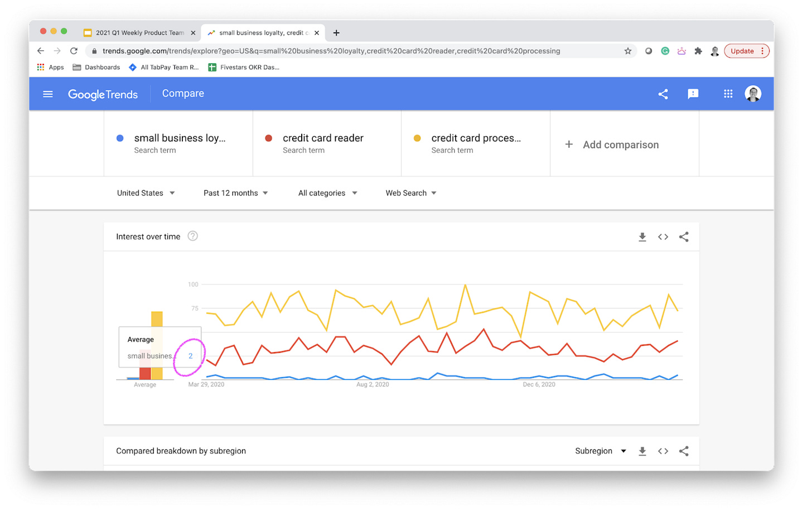Viewport: 812px width, 512px height.
Task: Open embed code for Interest over time
Action: coord(663,237)
